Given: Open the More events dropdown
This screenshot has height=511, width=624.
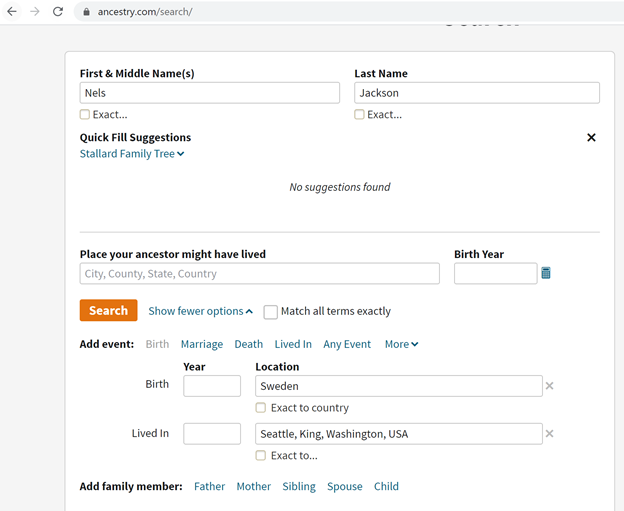Looking at the screenshot, I should coord(401,344).
